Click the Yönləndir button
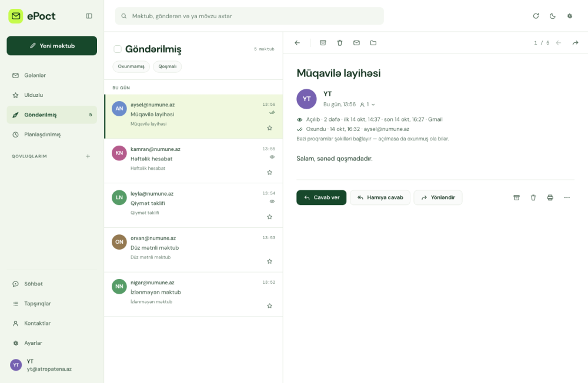588x383 pixels. click(x=438, y=197)
